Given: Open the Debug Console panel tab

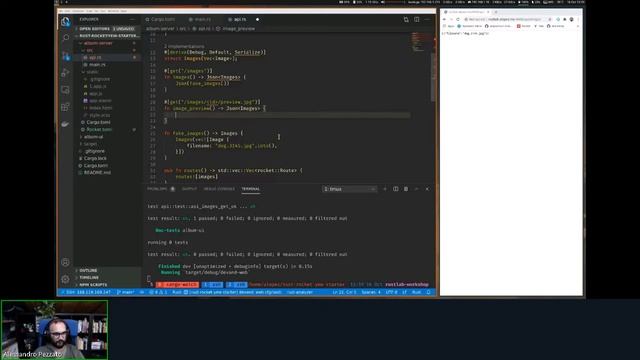Looking at the screenshot, I should coord(219,189).
